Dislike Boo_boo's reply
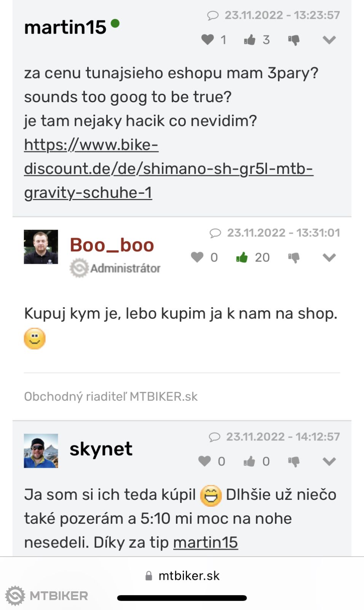The width and height of the screenshot is (364, 610). pyautogui.click(x=294, y=258)
